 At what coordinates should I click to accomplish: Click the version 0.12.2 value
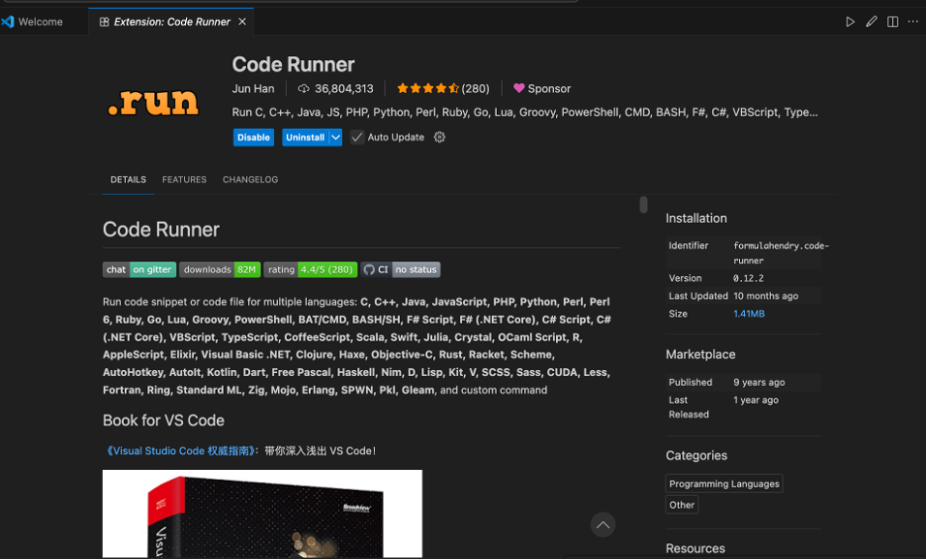pyautogui.click(x=748, y=278)
